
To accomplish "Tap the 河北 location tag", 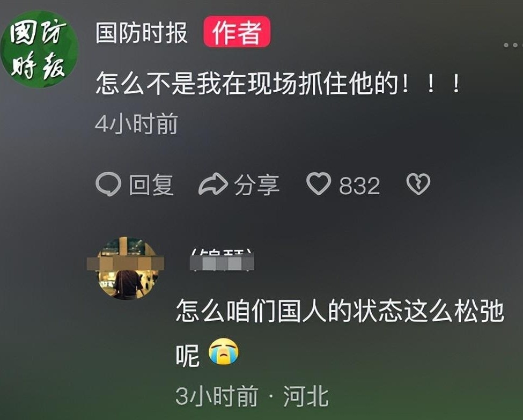I will coord(306,396).
